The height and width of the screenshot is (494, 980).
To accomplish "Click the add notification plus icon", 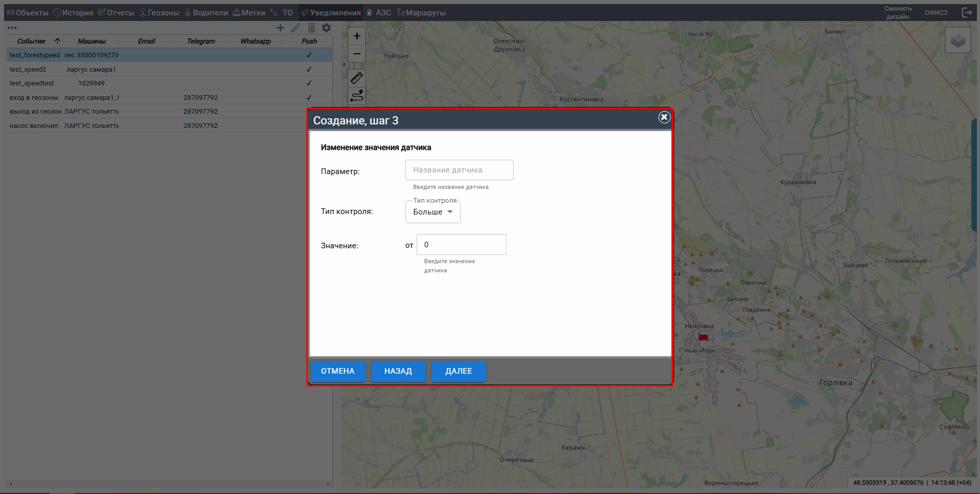I will (x=280, y=28).
